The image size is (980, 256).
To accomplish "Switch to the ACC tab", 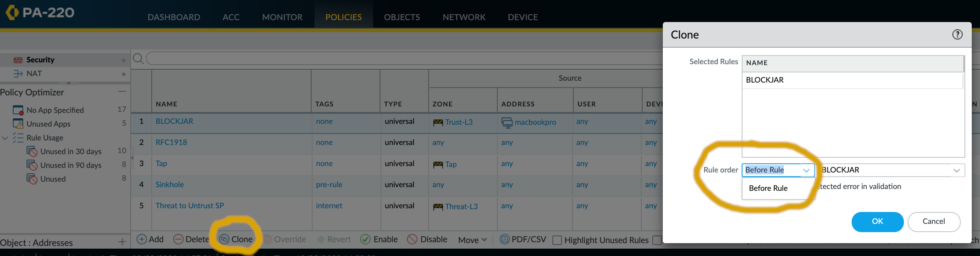I will 231,17.
